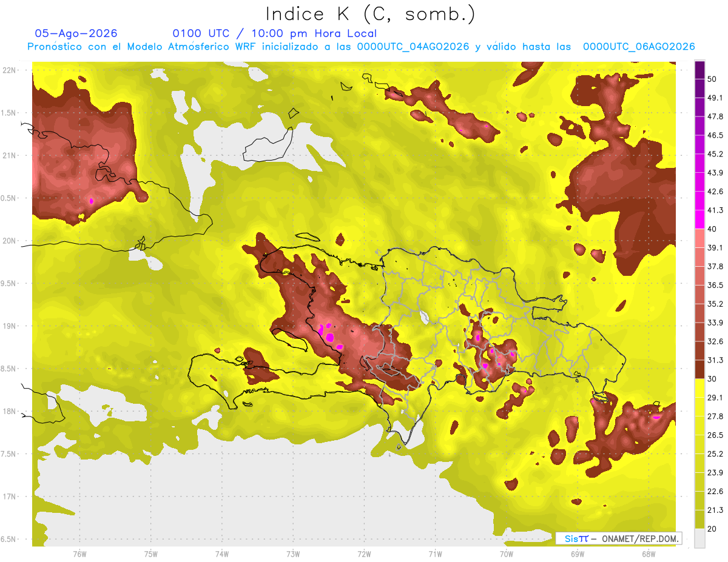This screenshot has width=728, height=562.
Task: Click the latitude label '18N'
Action: click(10, 412)
